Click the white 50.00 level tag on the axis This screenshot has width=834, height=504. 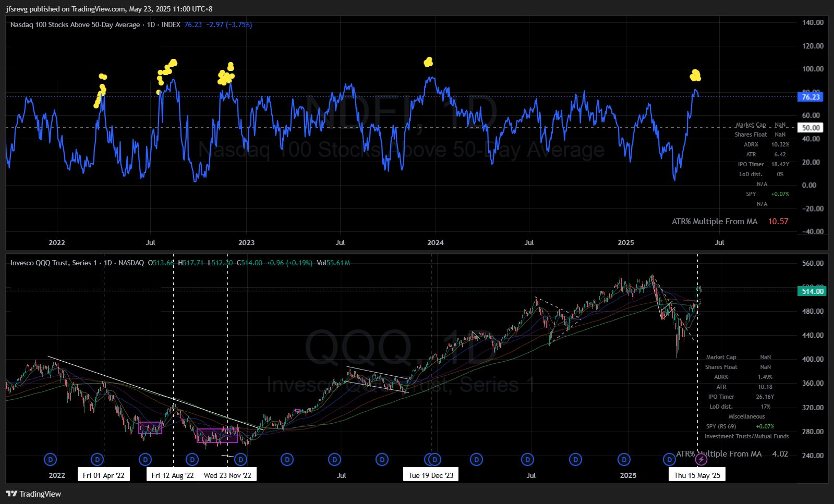811,128
